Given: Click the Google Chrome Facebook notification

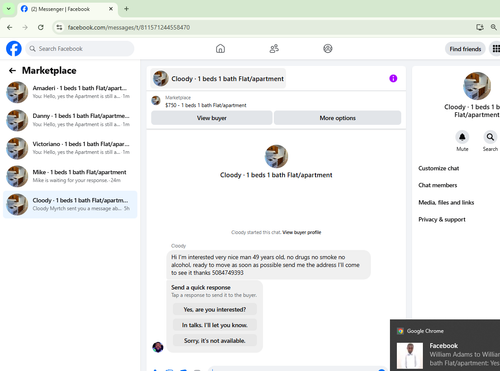Looking at the screenshot, I should [445, 345].
